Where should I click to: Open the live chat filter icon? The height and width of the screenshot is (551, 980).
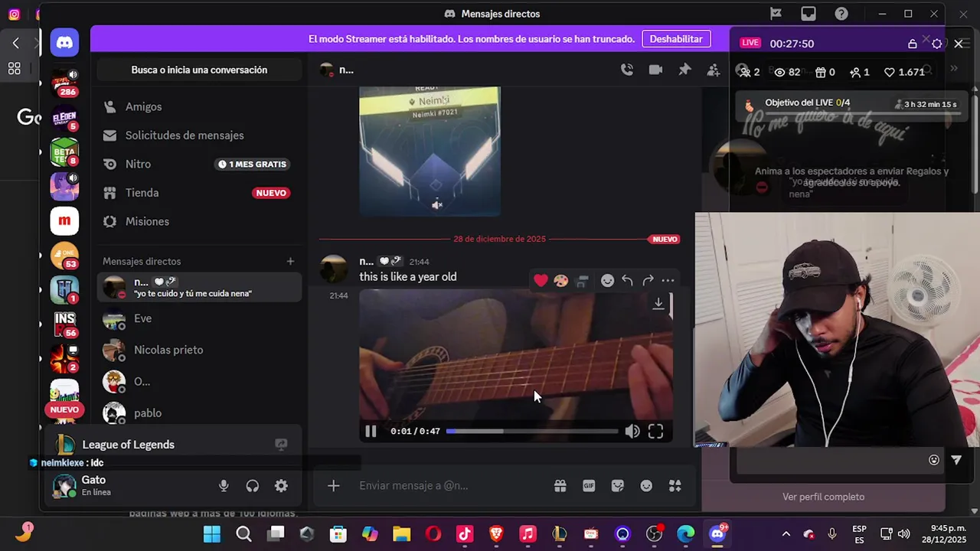[x=956, y=460]
